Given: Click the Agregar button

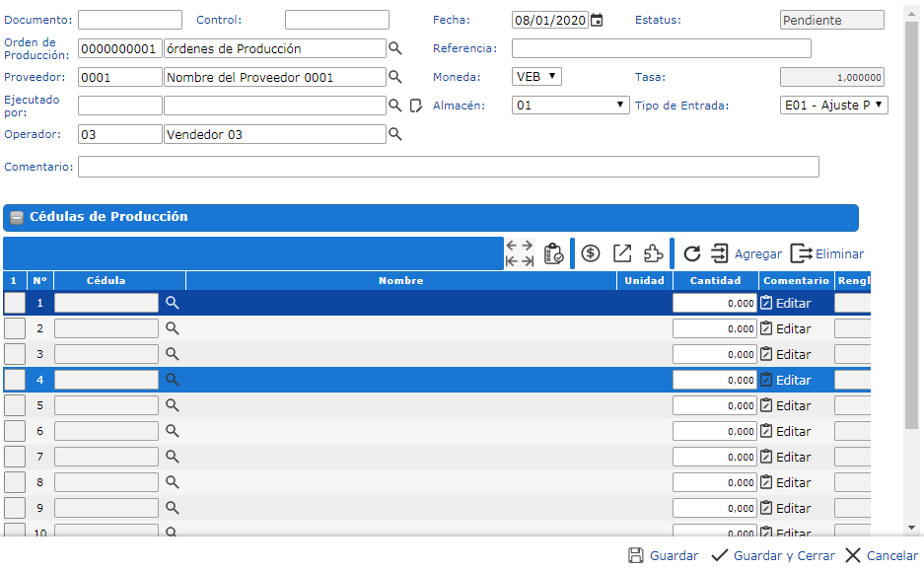Looking at the screenshot, I should [746, 253].
